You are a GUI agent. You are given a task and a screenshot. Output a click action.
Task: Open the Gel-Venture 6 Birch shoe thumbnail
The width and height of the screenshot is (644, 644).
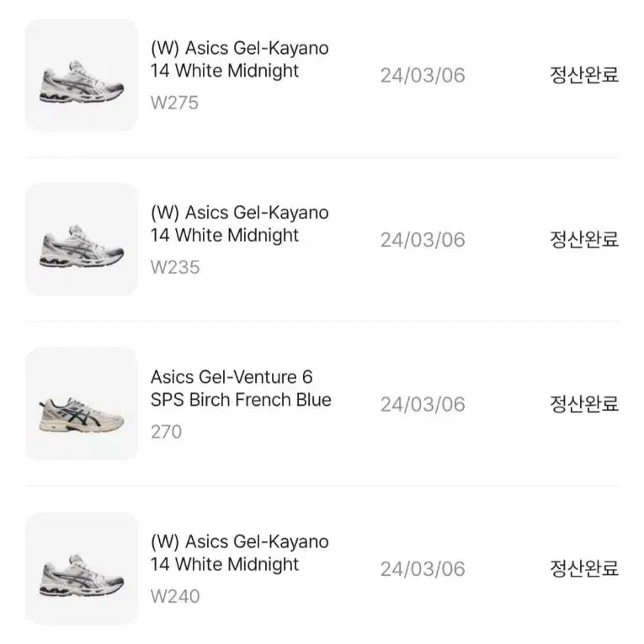[82, 404]
